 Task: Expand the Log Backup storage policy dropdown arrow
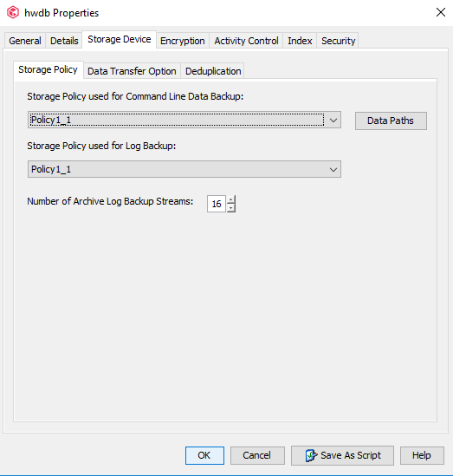point(333,169)
